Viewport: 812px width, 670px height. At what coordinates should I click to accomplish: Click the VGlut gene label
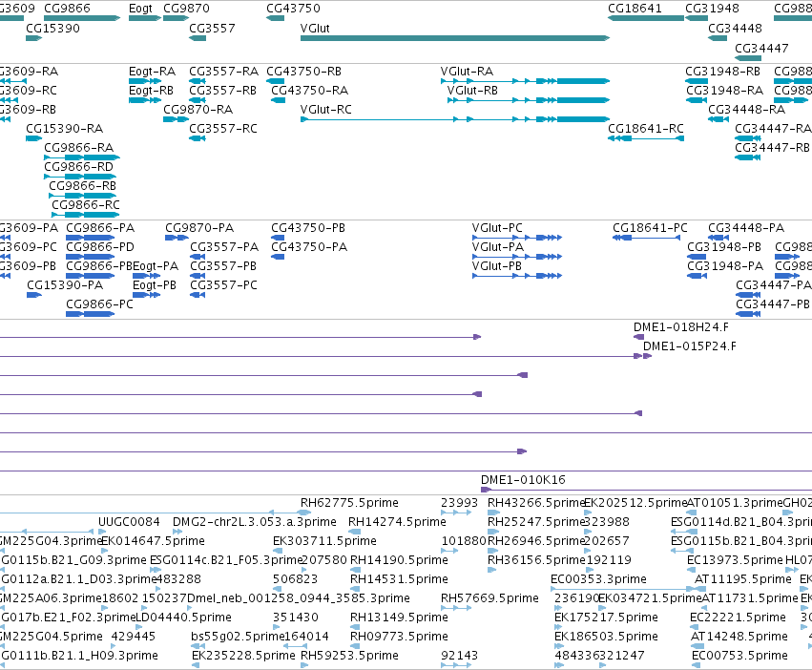click(x=315, y=29)
